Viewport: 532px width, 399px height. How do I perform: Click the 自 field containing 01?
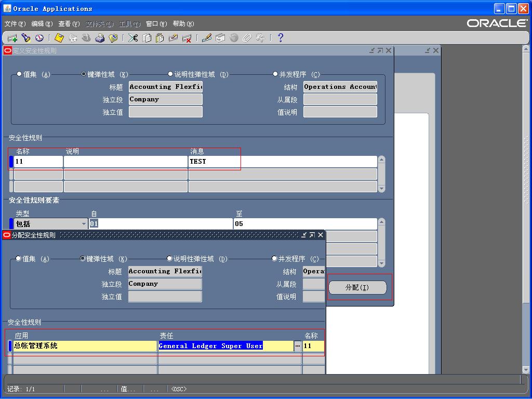click(161, 224)
